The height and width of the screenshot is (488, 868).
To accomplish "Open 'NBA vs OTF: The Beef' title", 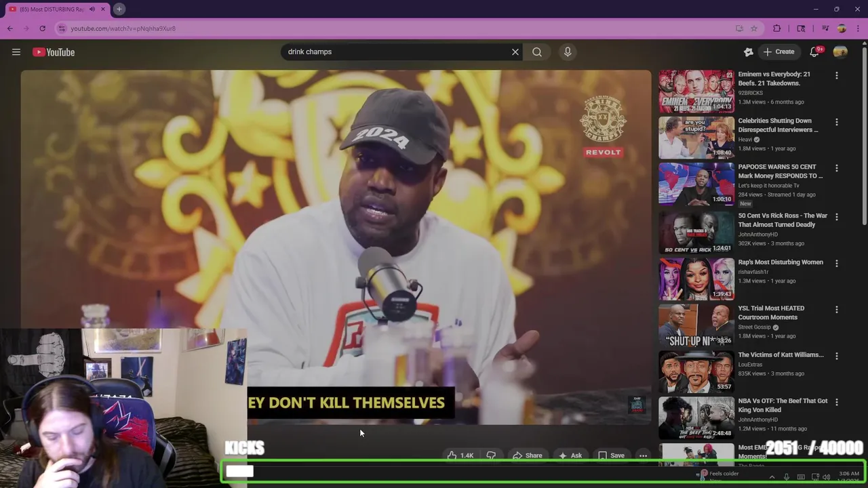I will tap(783, 405).
